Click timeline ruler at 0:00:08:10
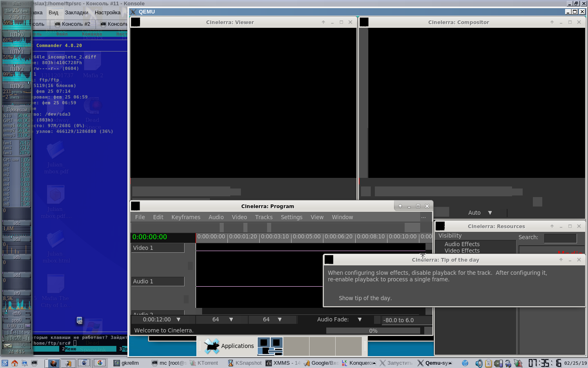The height and width of the screenshot is (368, 588). click(370, 236)
